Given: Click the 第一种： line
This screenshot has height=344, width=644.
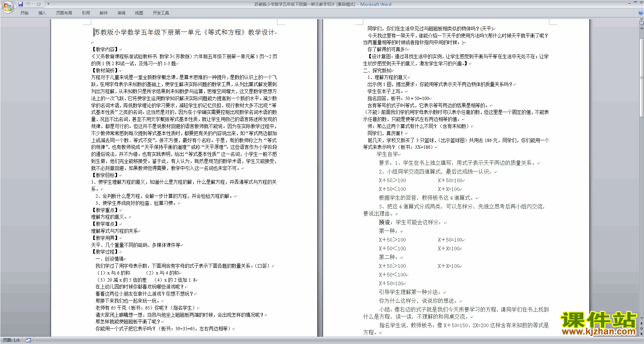Looking at the screenshot, I should tap(388, 231).
